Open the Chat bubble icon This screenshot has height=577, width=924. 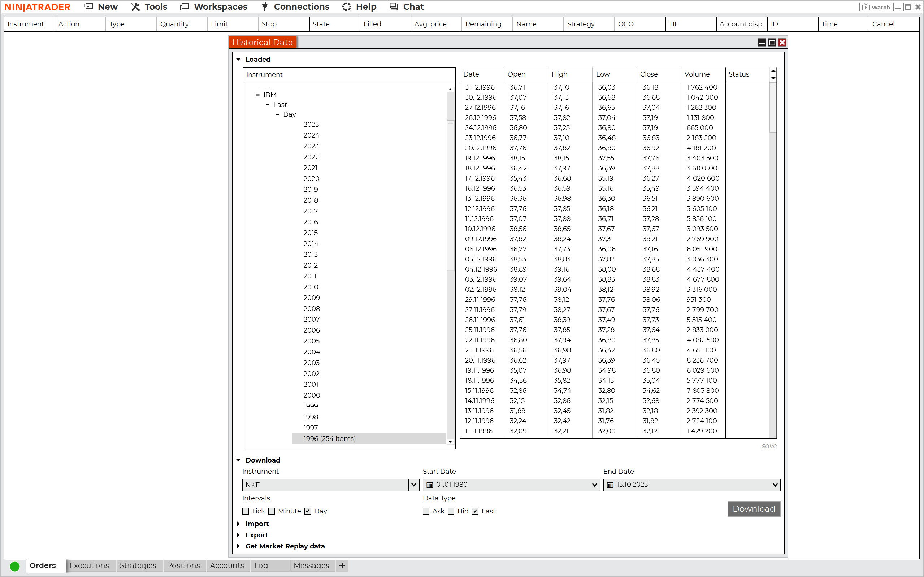(x=394, y=6)
